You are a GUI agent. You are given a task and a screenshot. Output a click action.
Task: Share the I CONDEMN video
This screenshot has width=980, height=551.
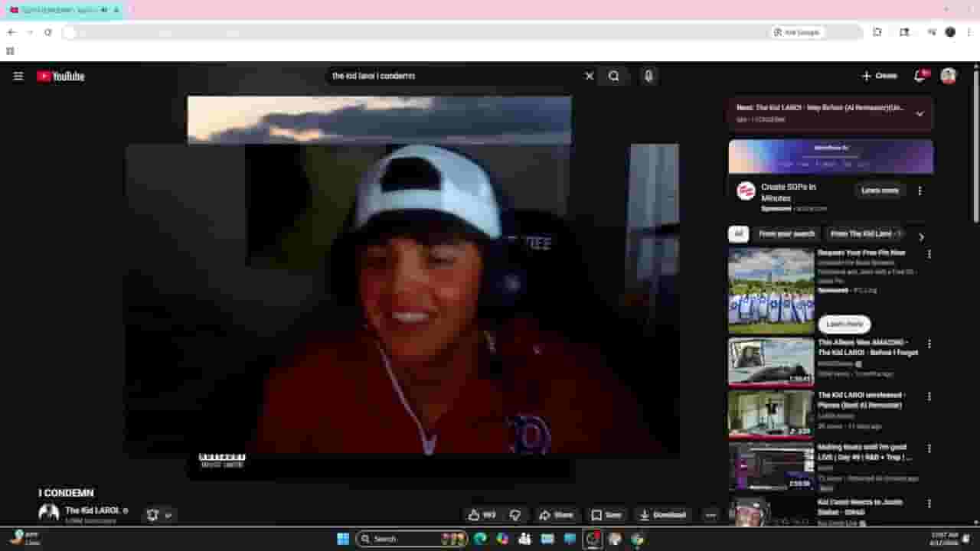click(557, 515)
